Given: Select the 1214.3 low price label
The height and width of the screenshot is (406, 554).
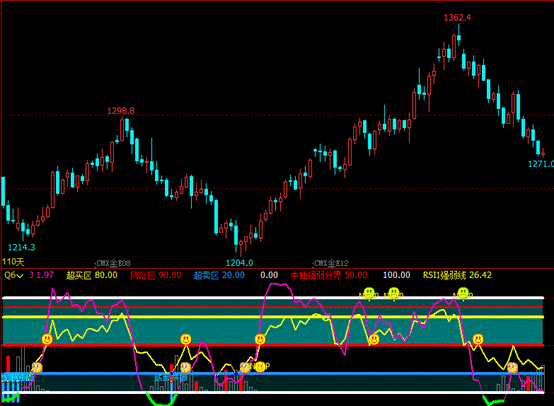Looking at the screenshot, I should pos(22,247).
